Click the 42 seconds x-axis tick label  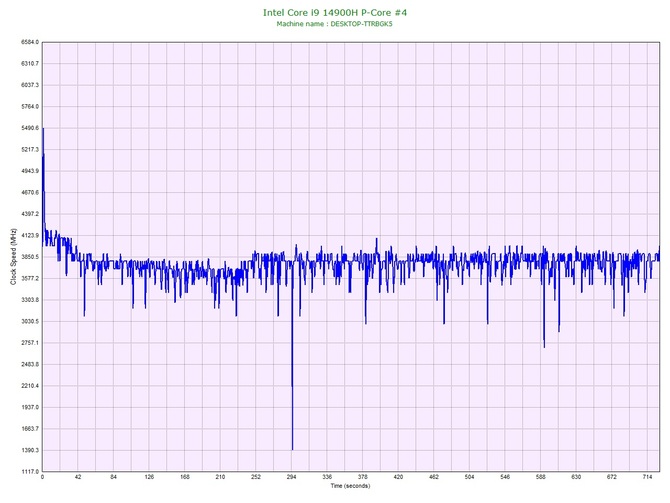coord(78,477)
